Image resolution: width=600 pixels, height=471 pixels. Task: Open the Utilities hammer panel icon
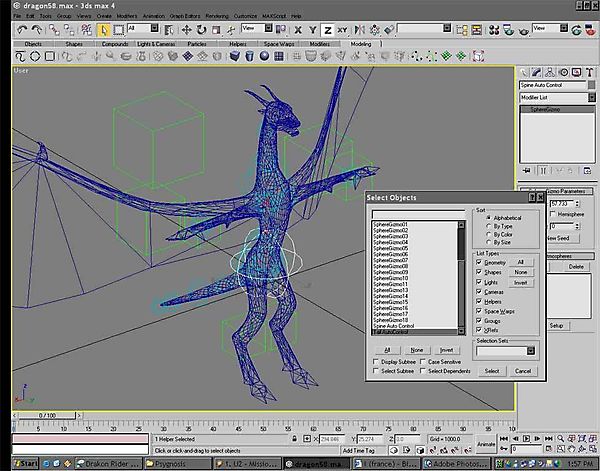click(589, 72)
